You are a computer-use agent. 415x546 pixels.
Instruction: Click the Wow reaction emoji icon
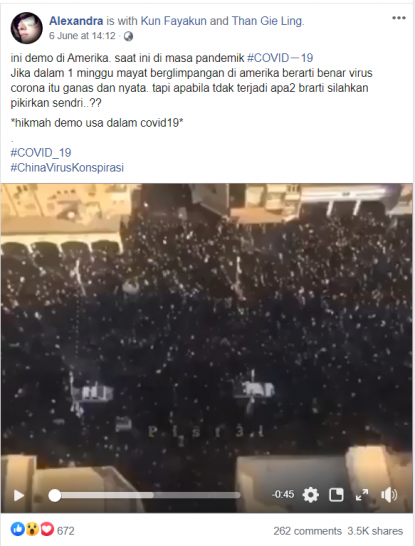click(x=32, y=529)
